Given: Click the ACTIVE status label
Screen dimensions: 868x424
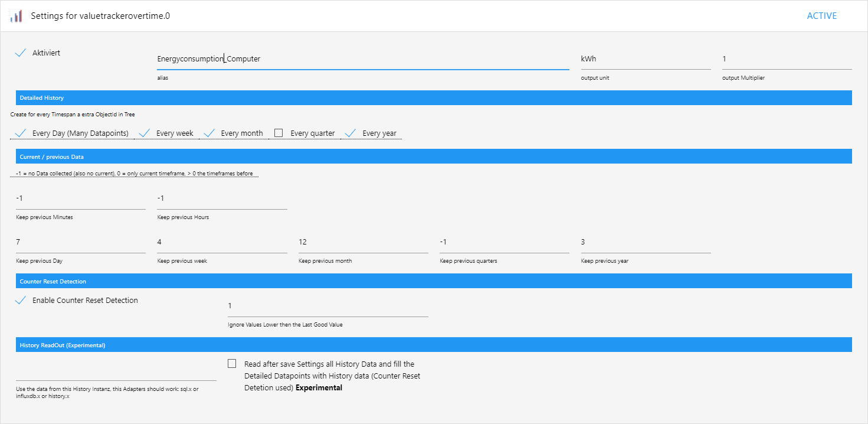Looking at the screenshot, I should click(x=822, y=16).
